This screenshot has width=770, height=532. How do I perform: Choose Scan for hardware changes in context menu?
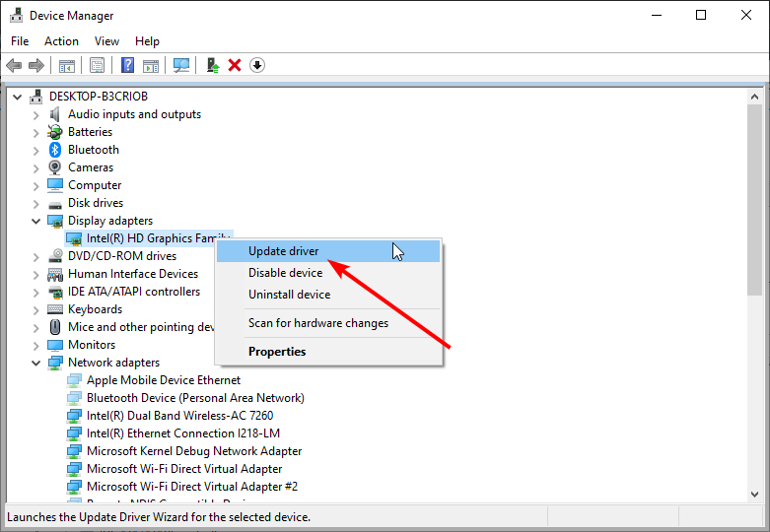tap(328, 323)
